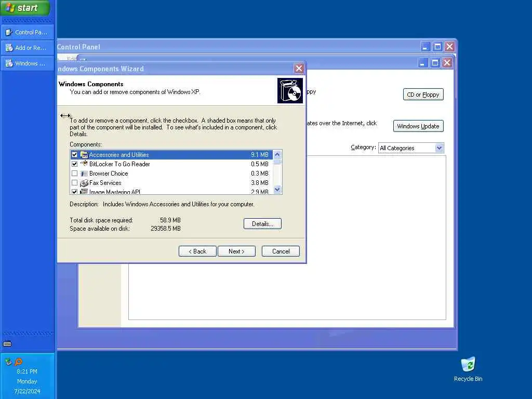The width and height of the screenshot is (532, 399).
Task: Click the Windows logo on Start
Action: tap(10, 7)
